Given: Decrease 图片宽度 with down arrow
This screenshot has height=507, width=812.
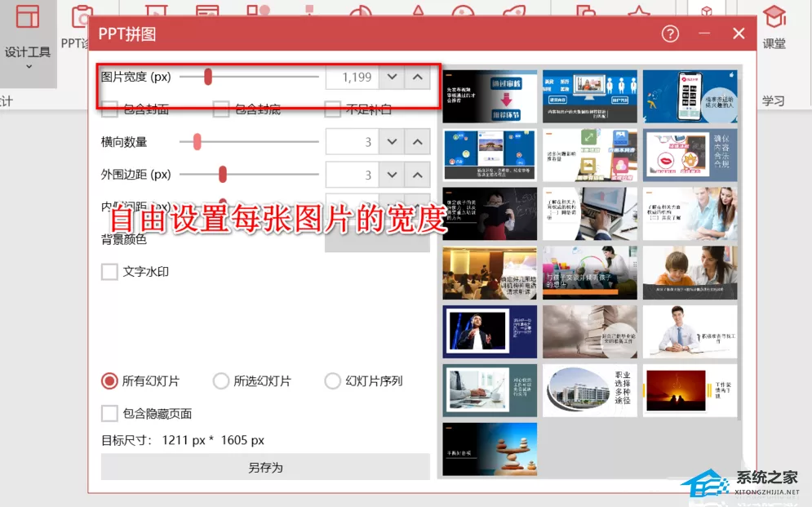Looking at the screenshot, I should pos(392,78).
